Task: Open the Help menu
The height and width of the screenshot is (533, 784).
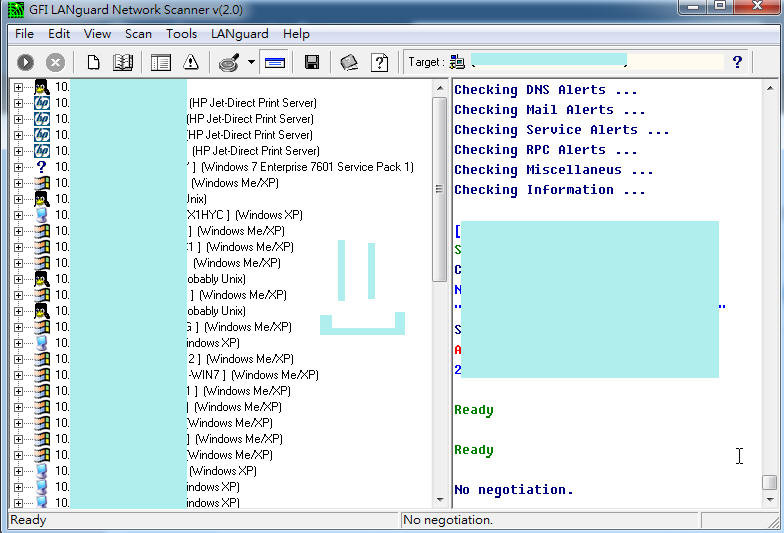Action: click(296, 34)
